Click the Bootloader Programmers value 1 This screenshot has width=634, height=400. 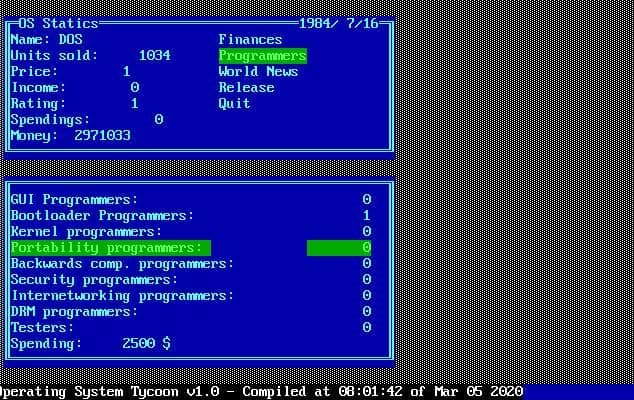pyautogui.click(x=366, y=216)
